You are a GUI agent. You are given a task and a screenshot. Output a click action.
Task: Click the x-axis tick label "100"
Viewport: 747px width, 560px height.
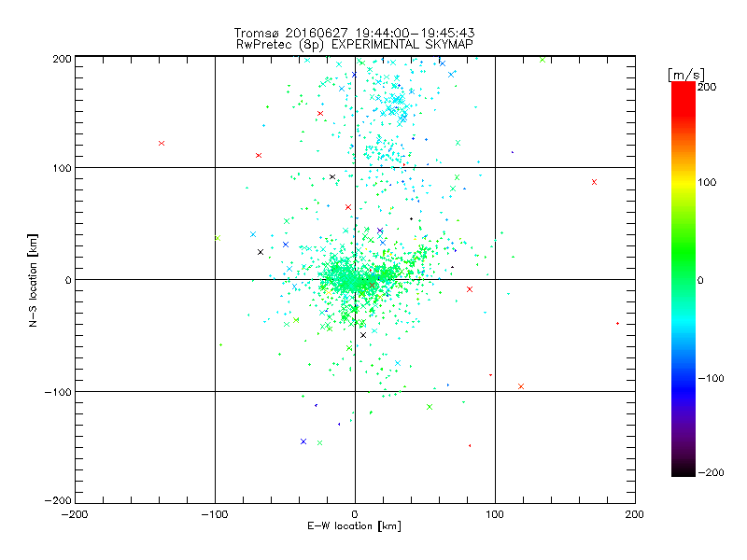(495, 514)
